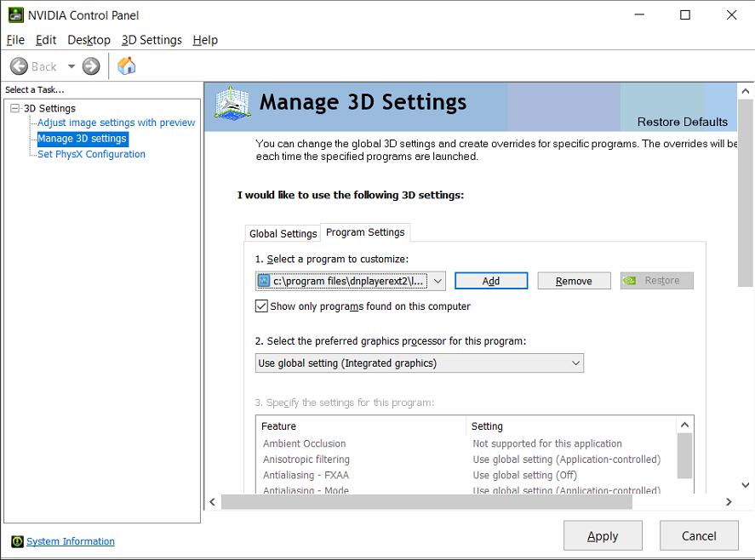This screenshot has height=560, width=755.
Task: Click the Add button
Action: coord(491,280)
